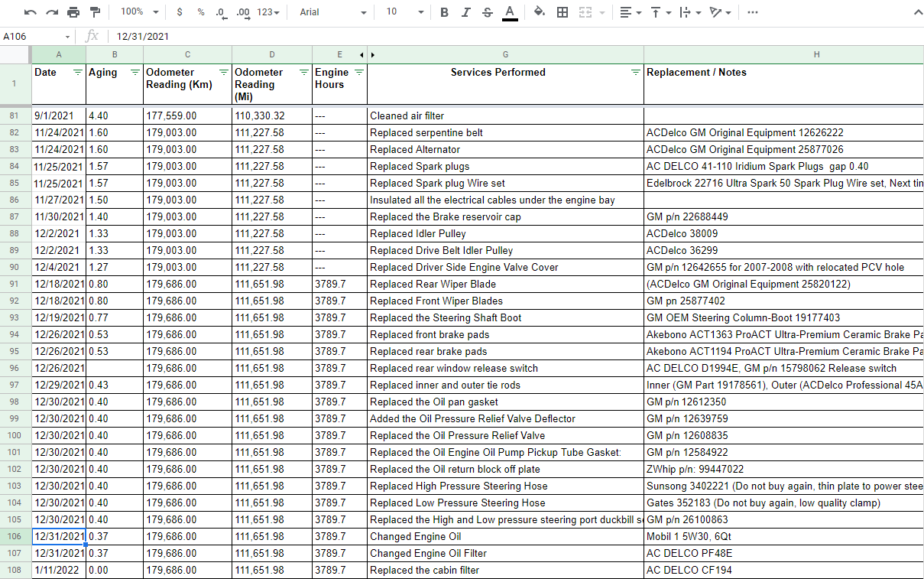The height and width of the screenshot is (579, 924).
Task: Select 'GM p/n 22688449' cell
Action: pos(784,216)
